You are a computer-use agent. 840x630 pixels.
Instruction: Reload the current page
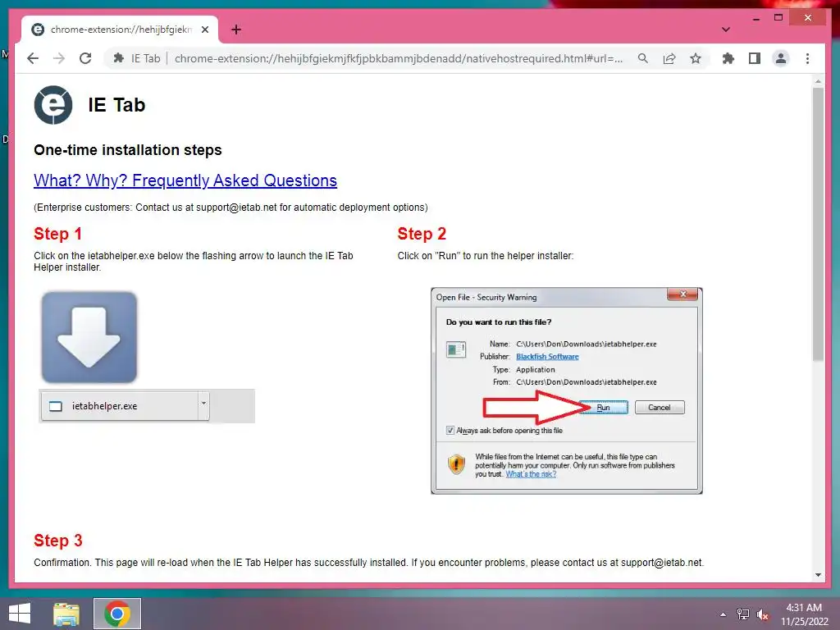[x=85, y=58]
